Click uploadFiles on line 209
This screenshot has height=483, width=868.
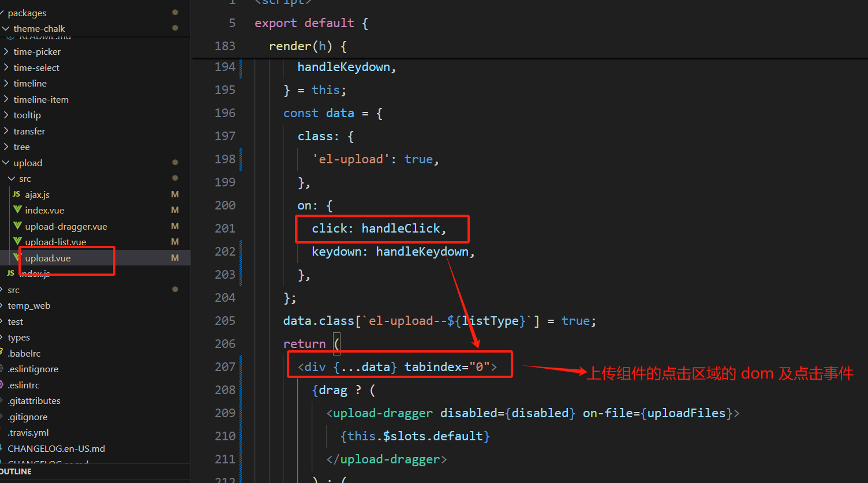click(686, 413)
